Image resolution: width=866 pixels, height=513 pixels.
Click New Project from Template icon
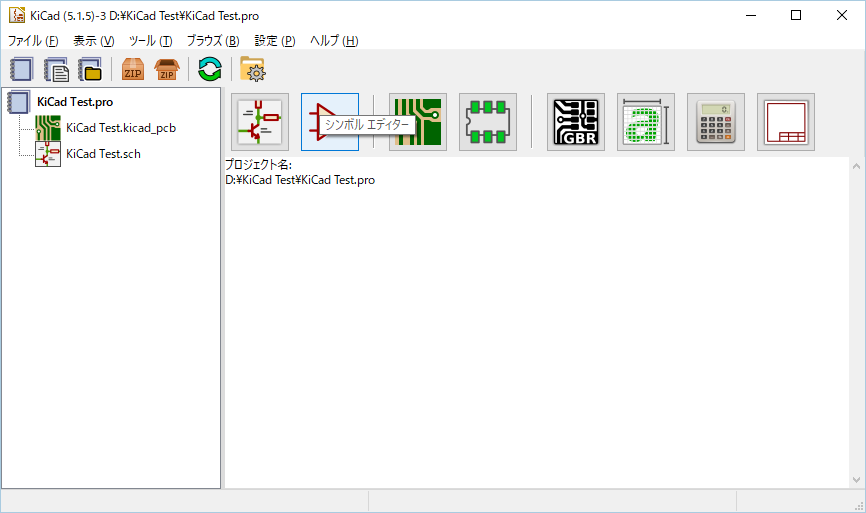56,70
